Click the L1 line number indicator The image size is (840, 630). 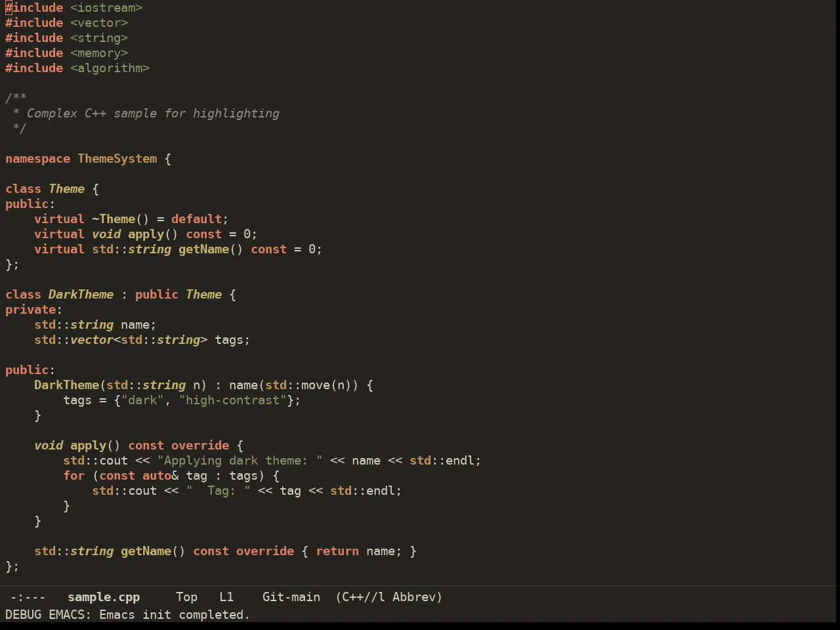[226, 597]
